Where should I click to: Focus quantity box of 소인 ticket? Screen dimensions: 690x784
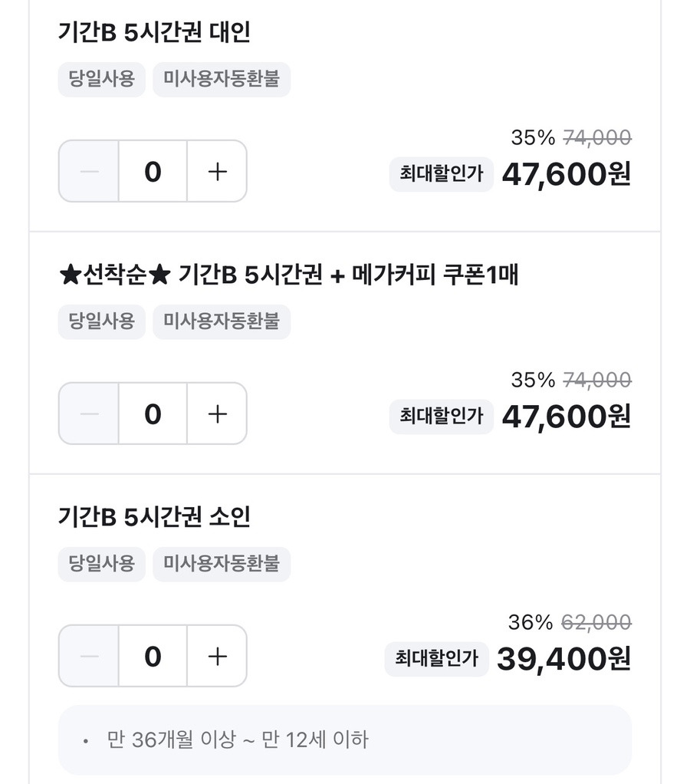tap(153, 656)
